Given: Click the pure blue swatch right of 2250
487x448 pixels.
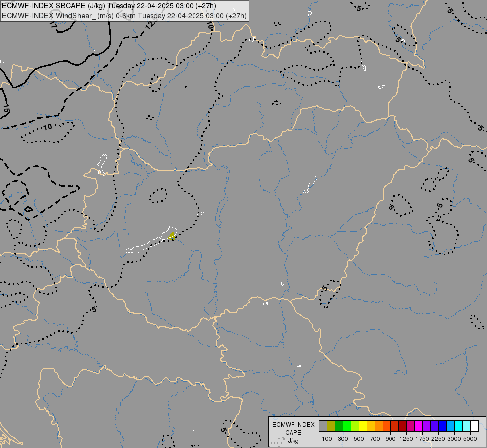Looking at the screenshot, I should click(442, 426).
